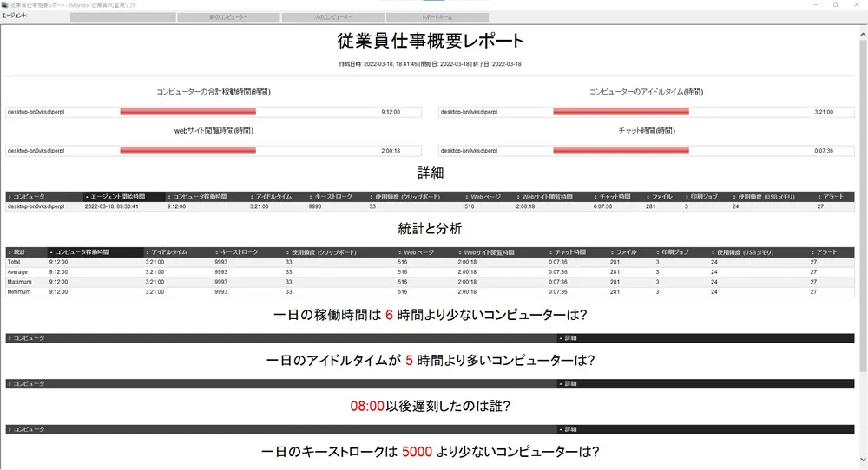The width and height of the screenshot is (868, 470).
Task: Sort statistics table by アラート header
Action: click(x=832, y=252)
